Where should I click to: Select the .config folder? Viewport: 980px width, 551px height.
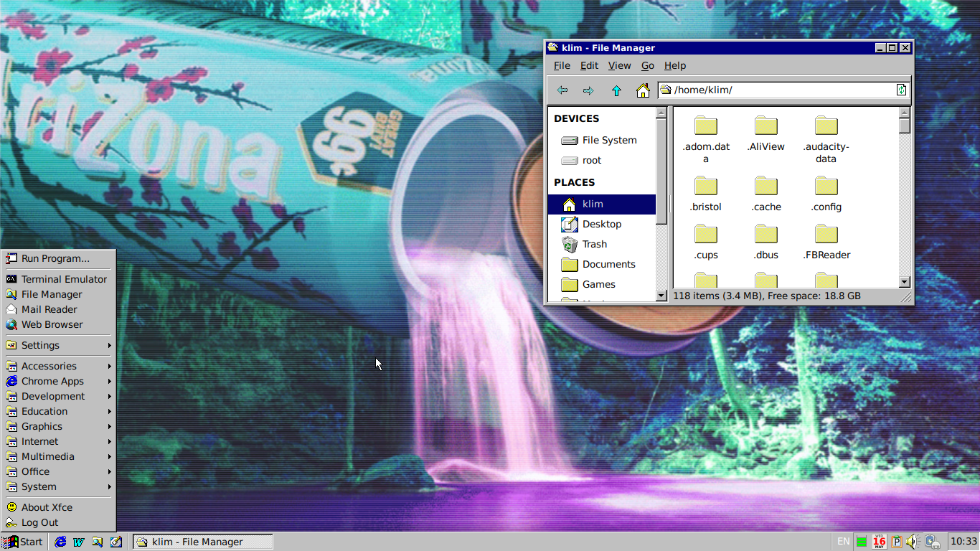pos(826,194)
